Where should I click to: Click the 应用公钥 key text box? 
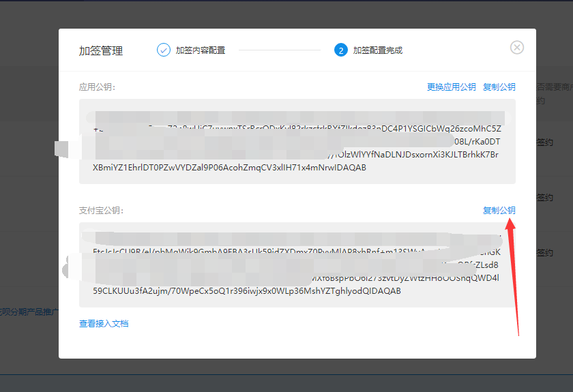tap(297, 141)
